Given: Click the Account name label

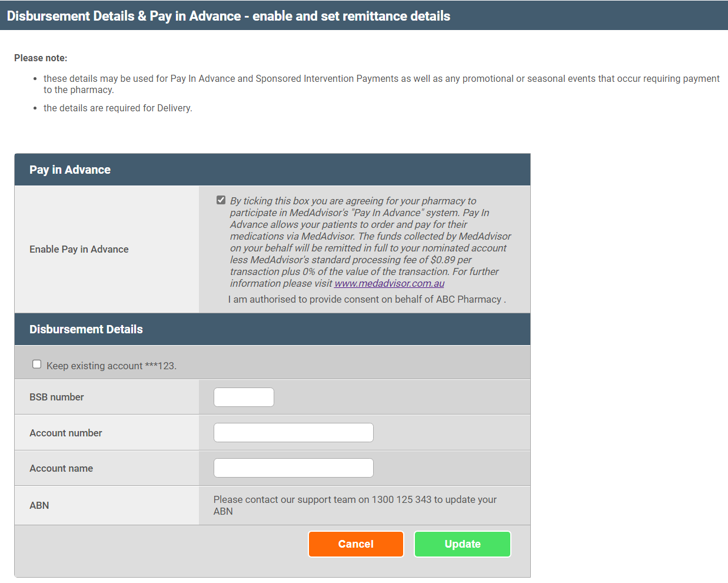Looking at the screenshot, I should (61, 468).
